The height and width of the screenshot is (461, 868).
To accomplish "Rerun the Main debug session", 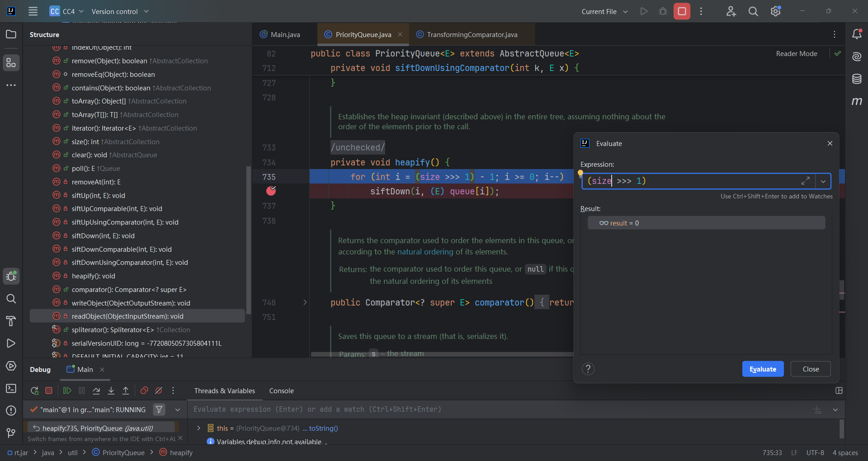I will click(34, 390).
